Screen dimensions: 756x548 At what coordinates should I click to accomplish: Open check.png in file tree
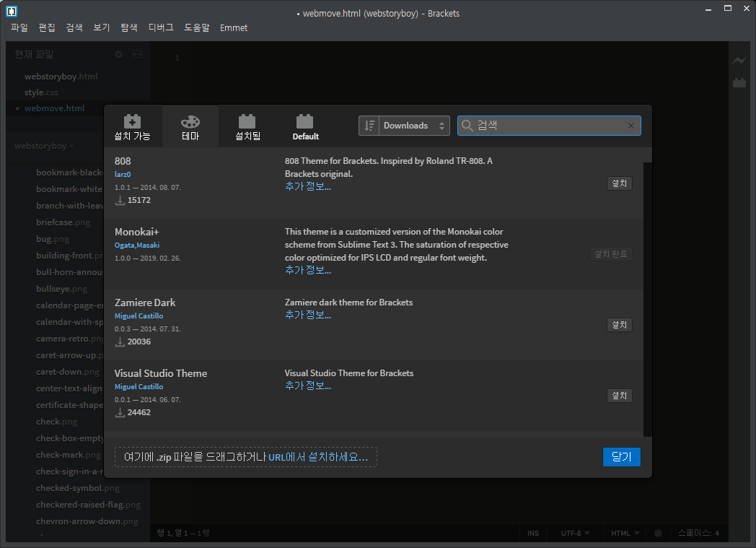tap(56, 422)
